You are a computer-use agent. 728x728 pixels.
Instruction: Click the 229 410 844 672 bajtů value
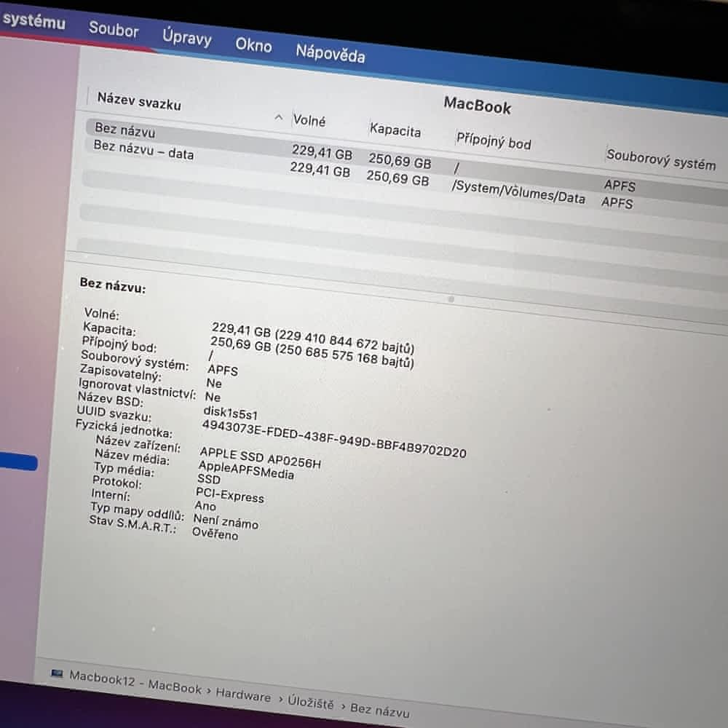coord(344,341)
